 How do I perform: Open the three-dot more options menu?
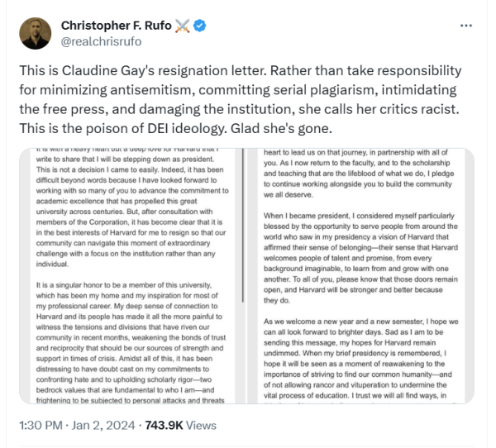(466, 26)
